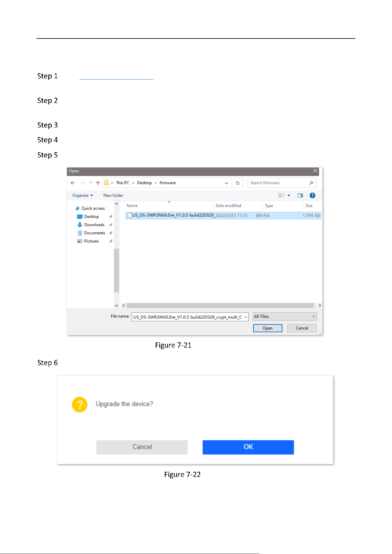Select Downloads in Quick access list
Viewport: 392px width, 554px height.
[91, 225]
